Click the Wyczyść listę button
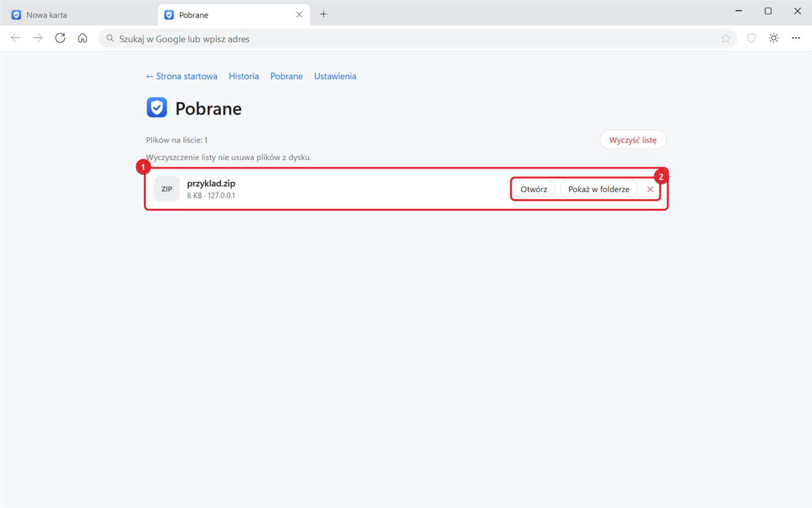 coord(633,140)
